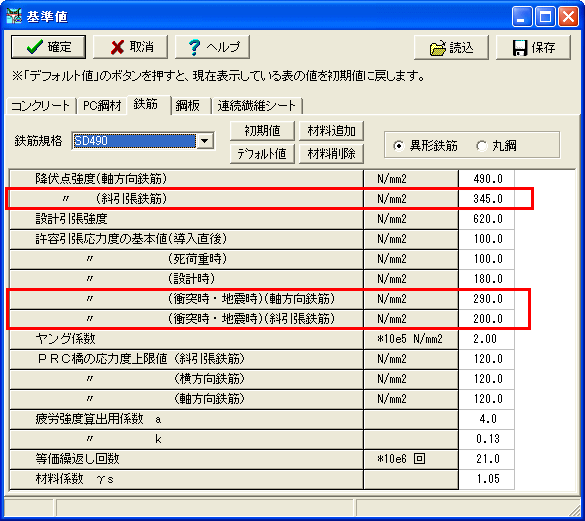Switch to the PC鋼材 tab

102,106
